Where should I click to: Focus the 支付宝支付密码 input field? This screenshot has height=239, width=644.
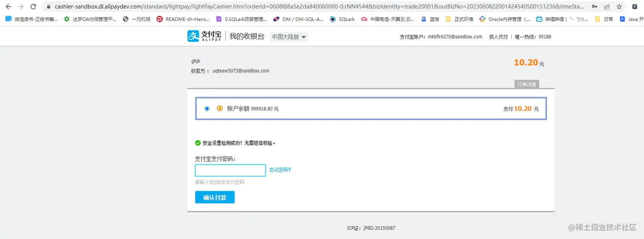click(x=230, y=170)
